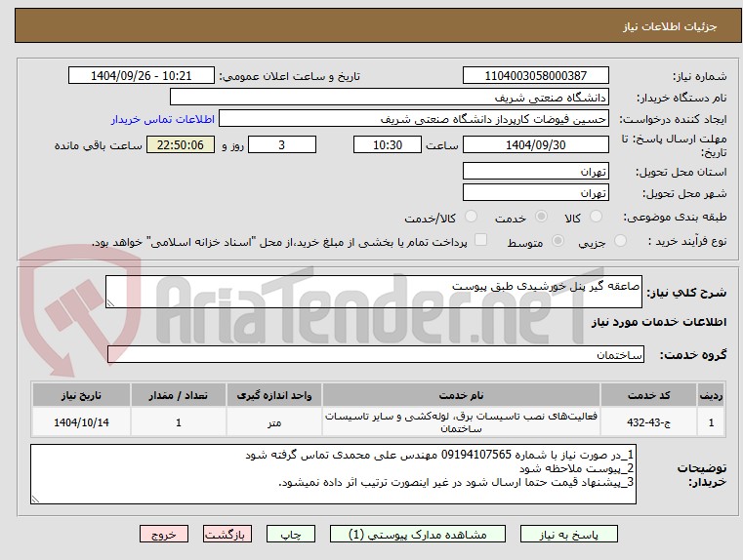Image resolution: width=743 pixels, height=560 pixels.
Task: Click the شرح کلی نیاز text area
Action: 373,292
